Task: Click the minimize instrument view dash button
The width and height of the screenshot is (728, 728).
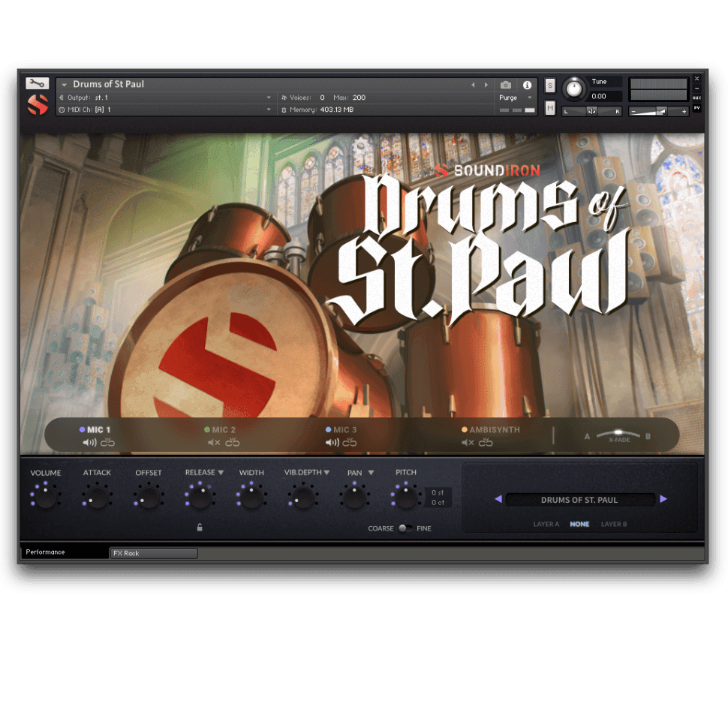Action: [x=697, y=89]
